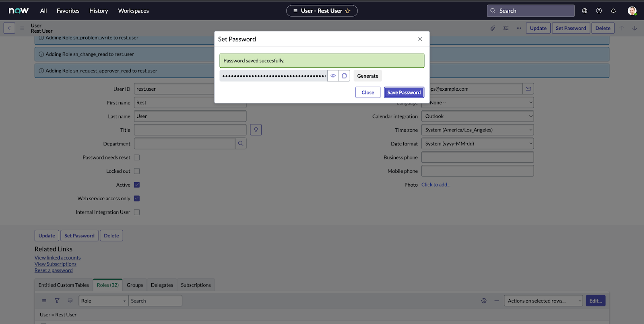The width and height of the screenshot is (644, 324).
Task: Open the notifications bell
Action: 613,11
